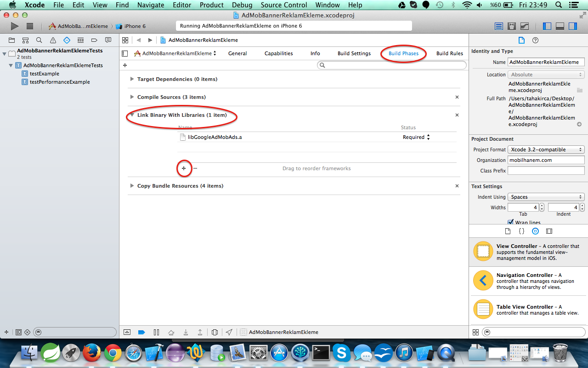Screen dimensions: 588x368
Task: Collapse the AdMobBannerReklamEklemeTests class row
Action: [11, 65]
